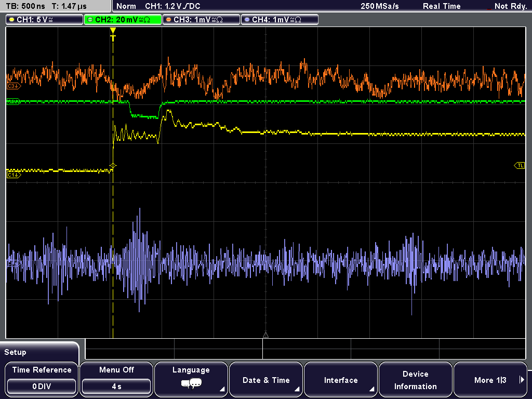
Task: Click the 250 MSa/s sample rate readout
Action: click(380, 6)
